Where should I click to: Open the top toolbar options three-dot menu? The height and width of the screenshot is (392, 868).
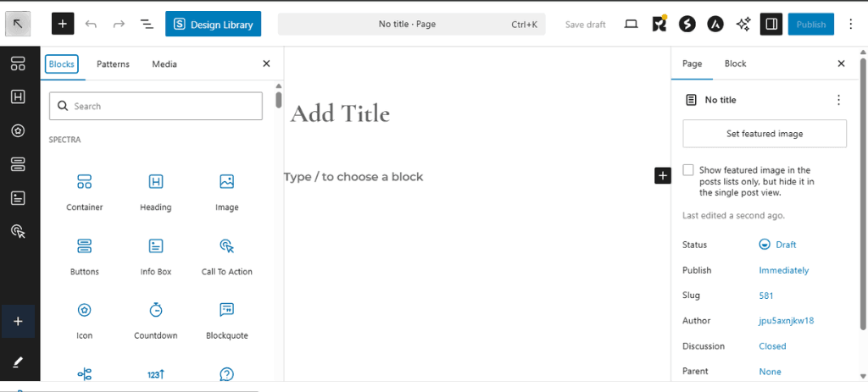851,24
